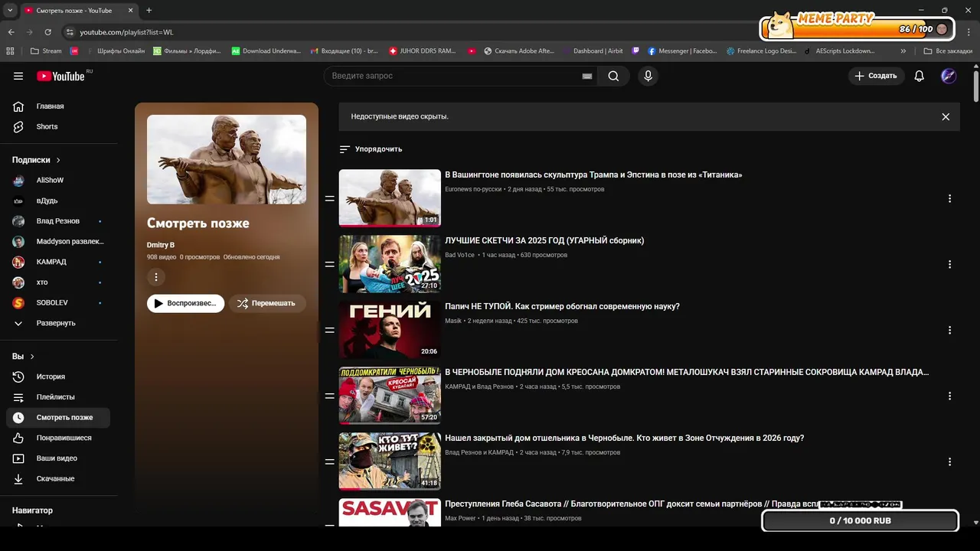Open the Stream bookmark folder
Image resolution: width=980 pixels, height=551 pixels.
46,51
